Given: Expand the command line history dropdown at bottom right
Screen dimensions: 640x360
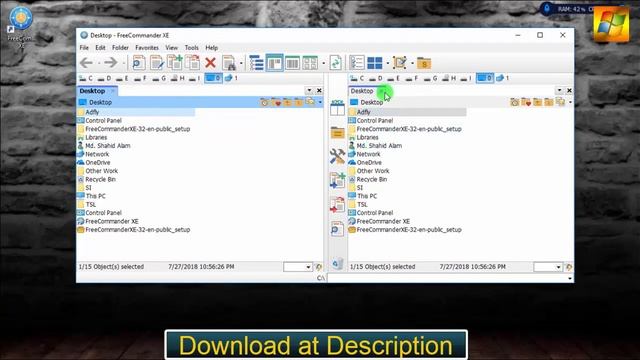Looking at the screenshot, I should click(x=570, y=278).
